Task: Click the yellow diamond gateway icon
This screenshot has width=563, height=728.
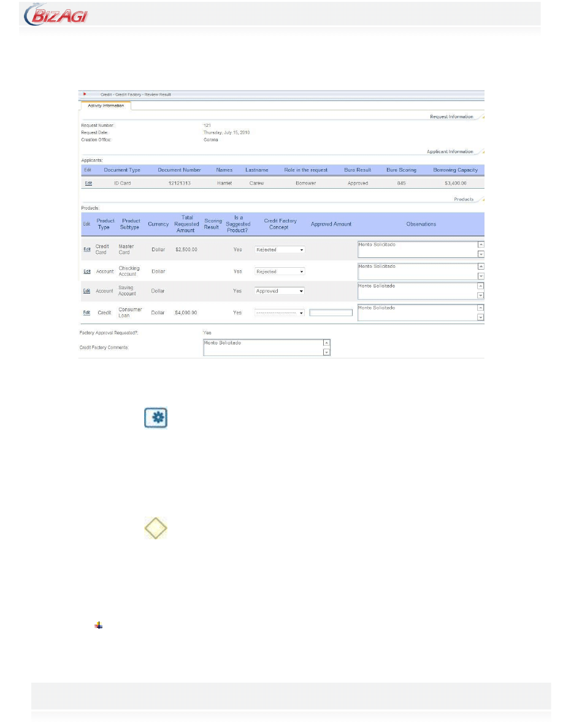Action: click(x=156, y=528)
